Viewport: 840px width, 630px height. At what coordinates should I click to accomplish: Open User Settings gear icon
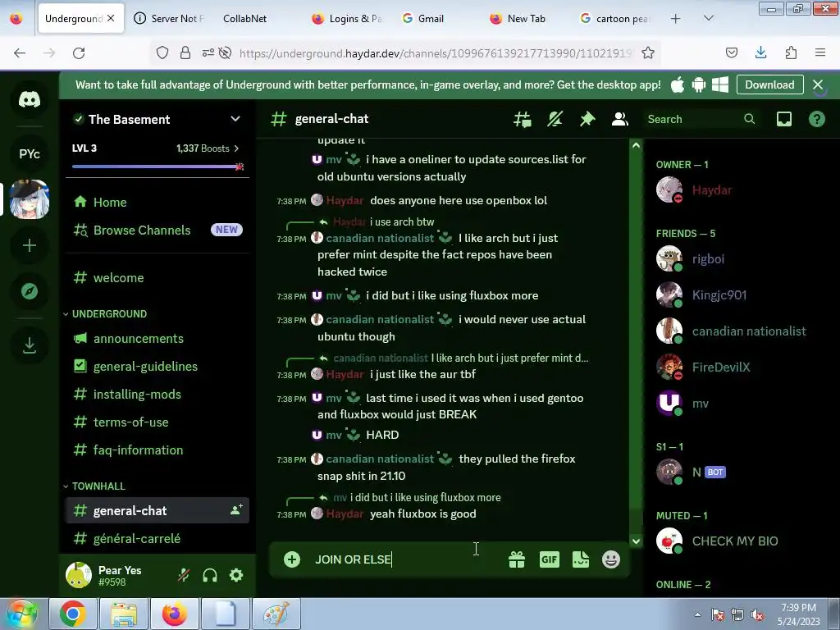tap(236, 575)
